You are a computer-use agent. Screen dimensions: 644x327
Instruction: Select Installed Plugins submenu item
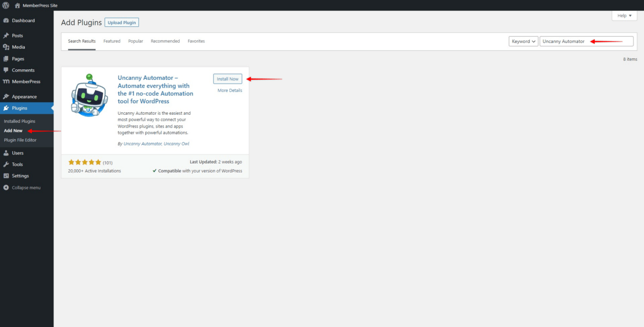point(20,121)
